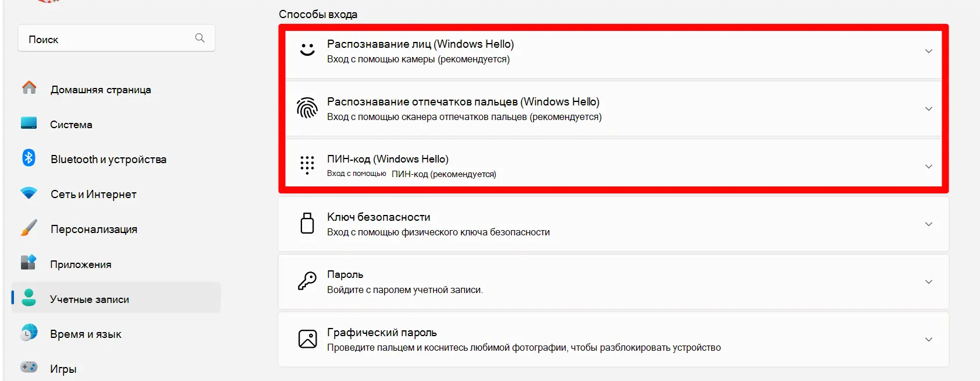Click the Wi-Fi network icon in the sidebar
Viewport: 980px width, 381px height.
[x=29, y=193]
